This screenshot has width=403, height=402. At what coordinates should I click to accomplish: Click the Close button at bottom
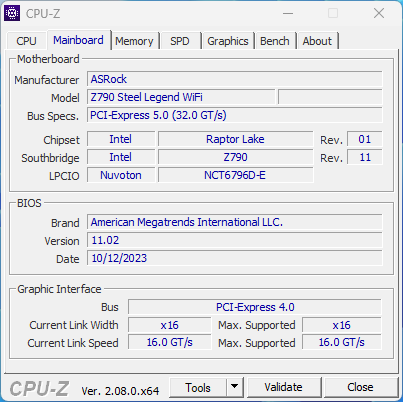coord(360,387)
